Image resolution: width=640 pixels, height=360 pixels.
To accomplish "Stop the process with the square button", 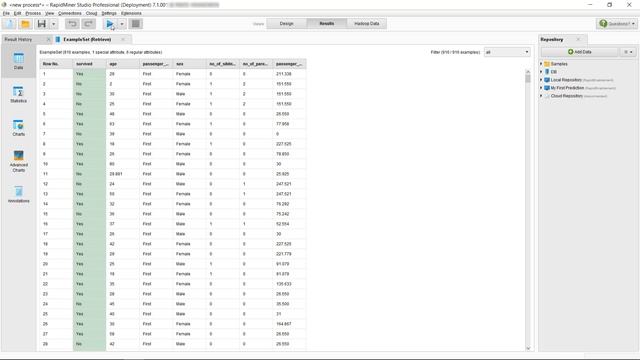I will pos(136,24).
